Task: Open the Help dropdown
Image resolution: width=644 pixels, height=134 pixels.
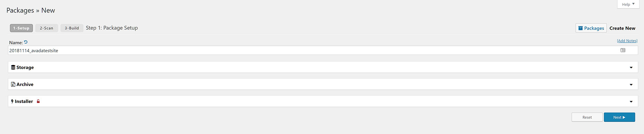Action: click(628, 4)
